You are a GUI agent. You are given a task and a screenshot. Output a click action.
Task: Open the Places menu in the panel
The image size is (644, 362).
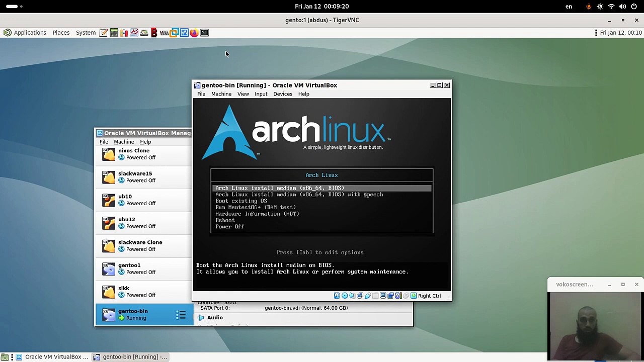point(61,33)
